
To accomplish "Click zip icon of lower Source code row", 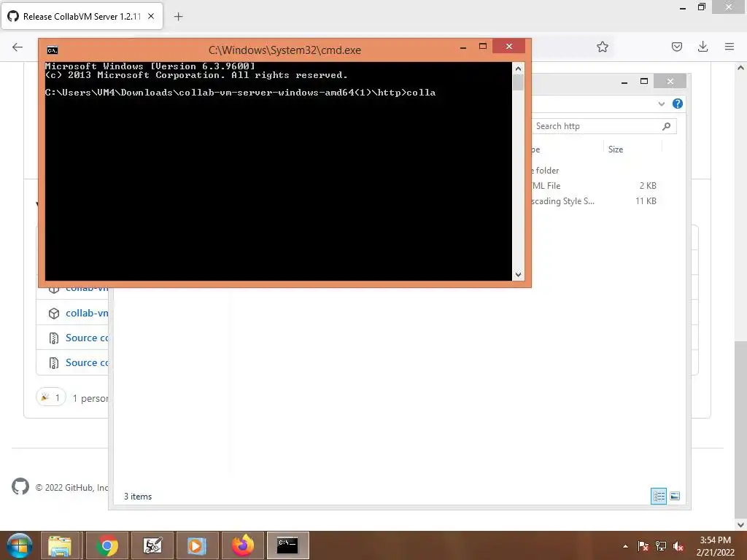I will click(x=54, y=363).
